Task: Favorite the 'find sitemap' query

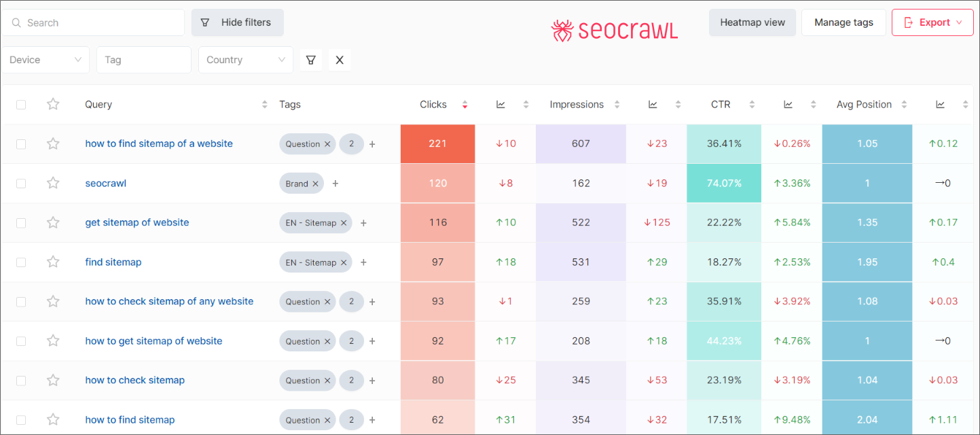Action: coord(53,262)
